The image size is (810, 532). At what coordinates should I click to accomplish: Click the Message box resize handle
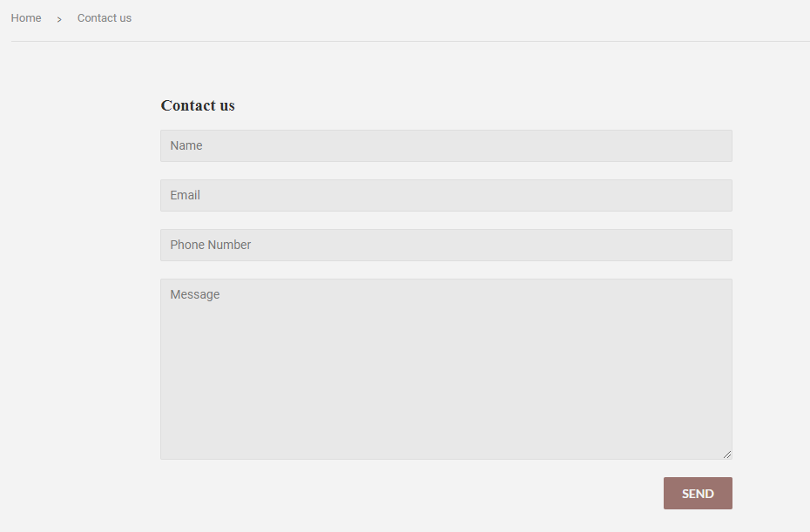[x=727, y=455]
